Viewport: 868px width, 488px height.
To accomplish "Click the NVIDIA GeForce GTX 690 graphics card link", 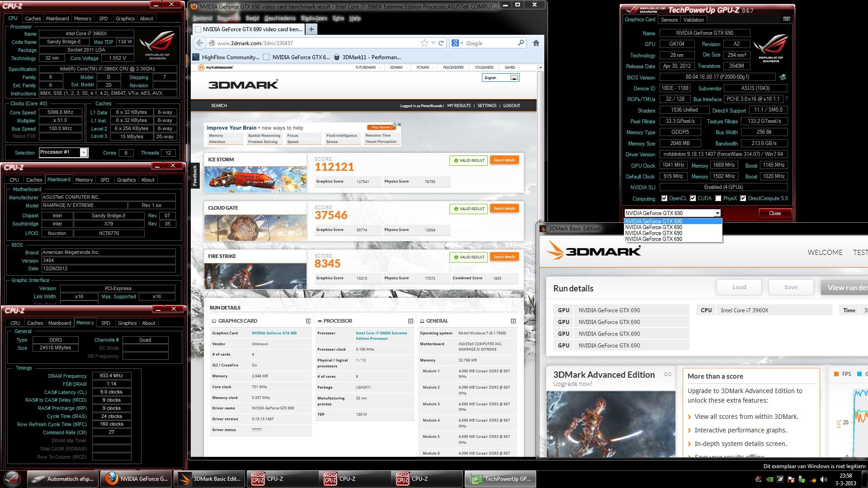I will click(x=274, y=333).
